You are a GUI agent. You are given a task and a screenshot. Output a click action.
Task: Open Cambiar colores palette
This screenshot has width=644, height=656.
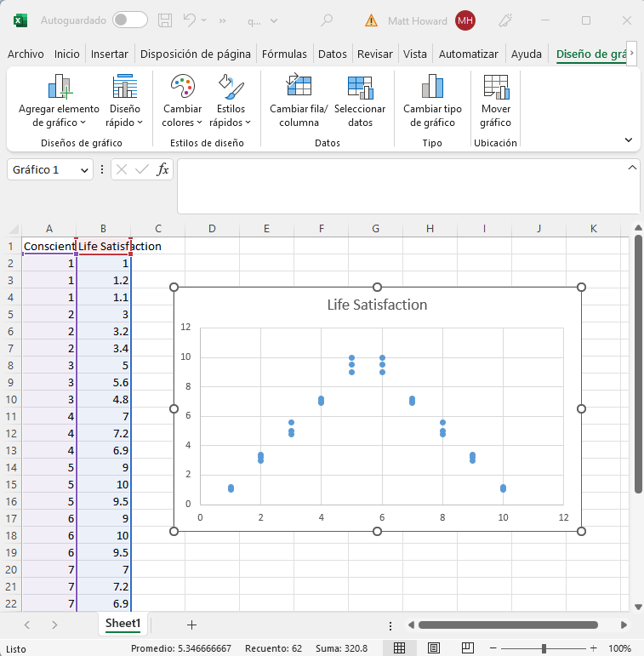[x=182, y=100]
